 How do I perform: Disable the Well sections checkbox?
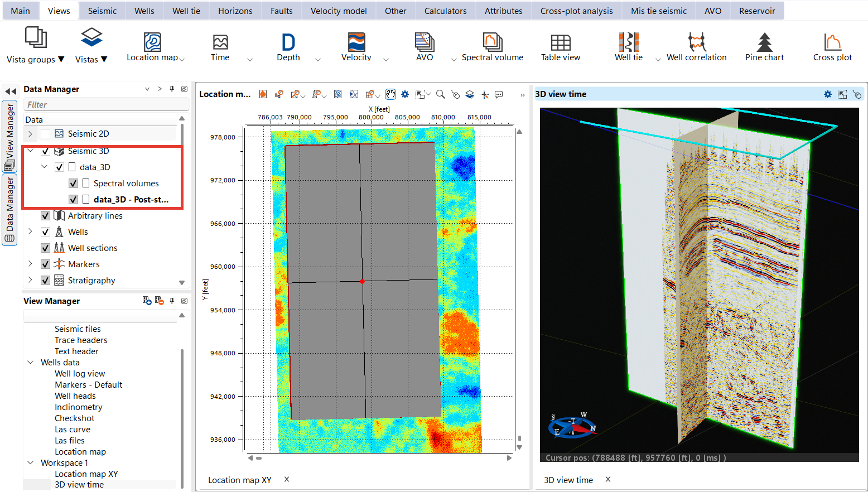45,248
